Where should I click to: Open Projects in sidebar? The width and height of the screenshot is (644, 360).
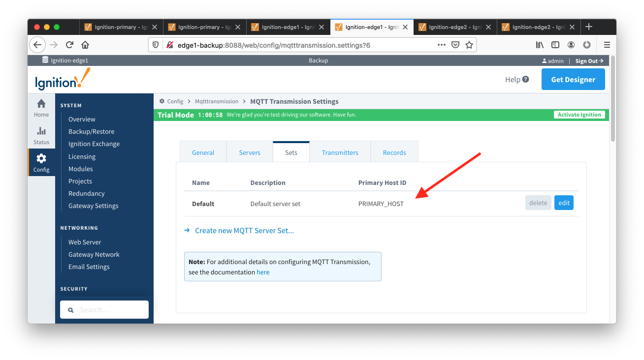point(80,181)
